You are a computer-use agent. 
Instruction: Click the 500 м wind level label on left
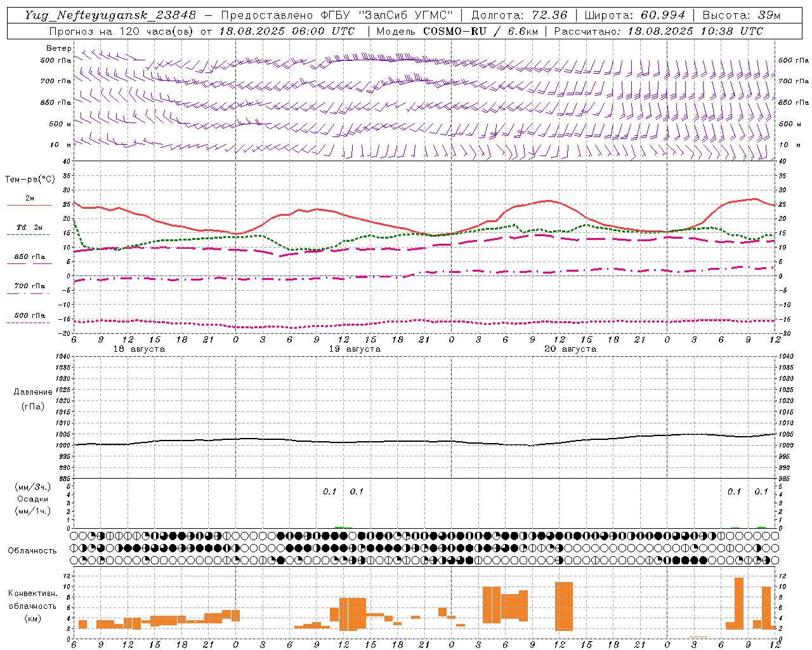point(60,124)
